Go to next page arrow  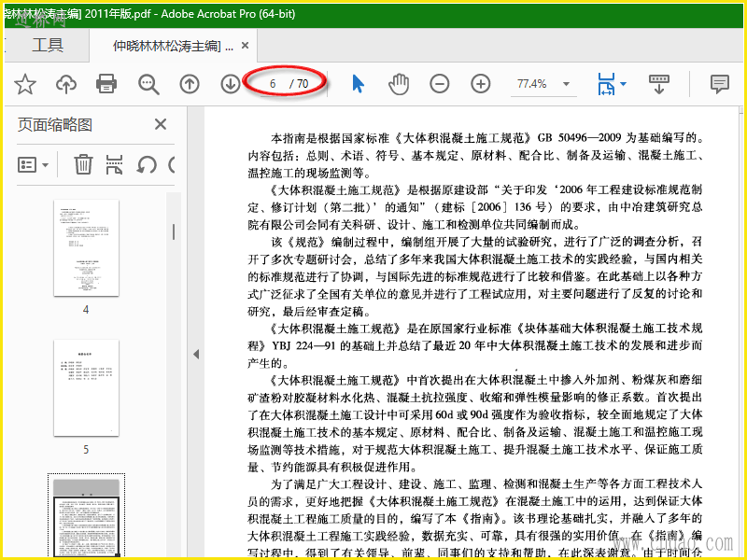[231, 84]
